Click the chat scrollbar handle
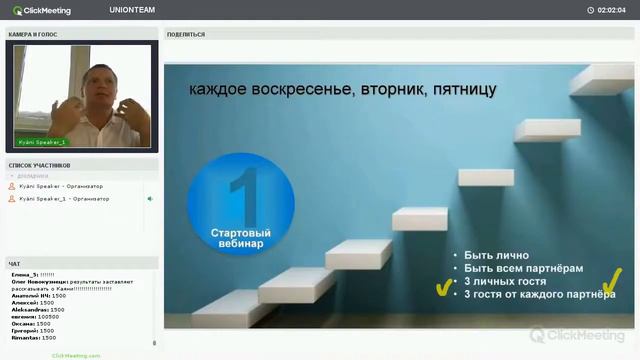The image size is (640, 360). [154, 343]
